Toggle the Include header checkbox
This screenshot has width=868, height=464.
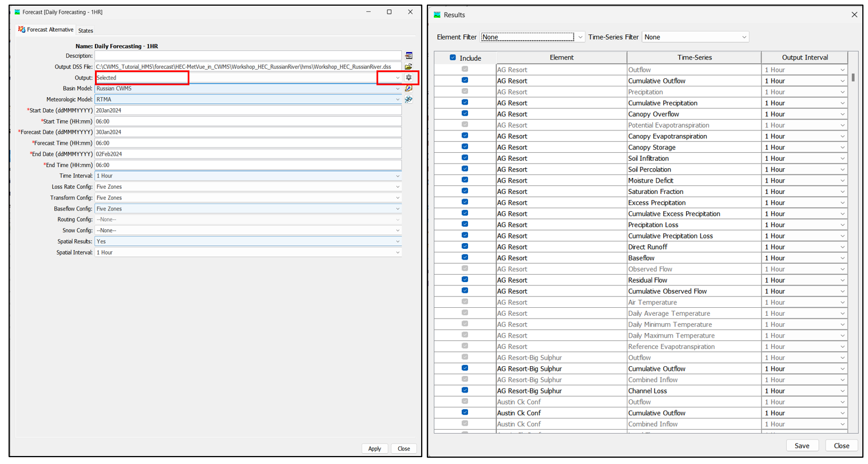(x=453, y=58)
